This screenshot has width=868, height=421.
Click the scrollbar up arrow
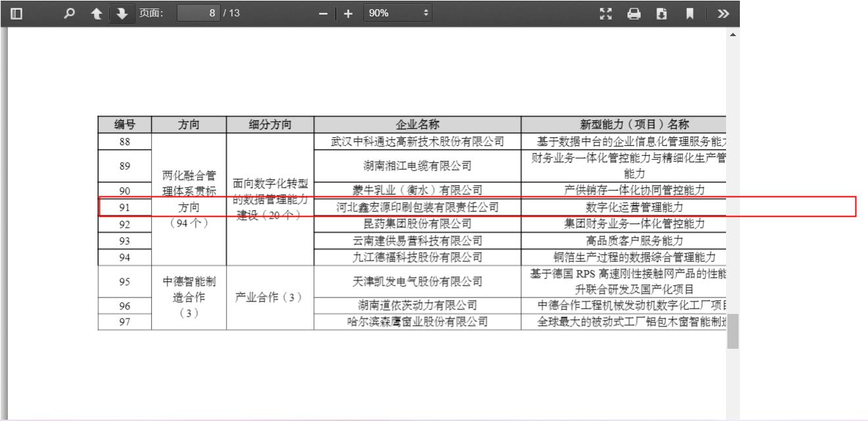coord(733,33)
